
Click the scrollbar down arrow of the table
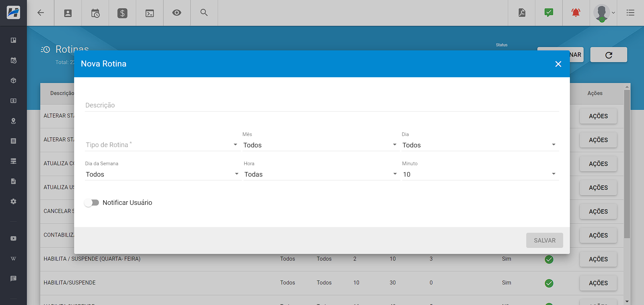click(x=627, y=301)
